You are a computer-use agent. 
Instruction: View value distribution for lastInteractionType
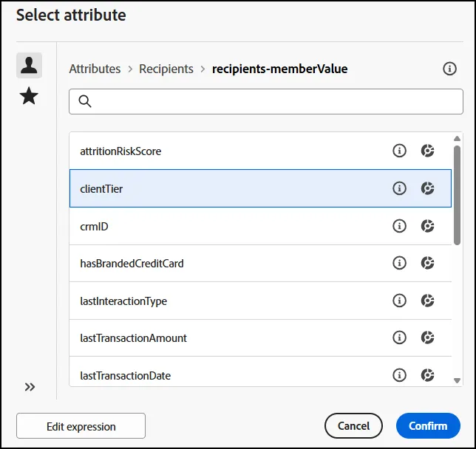point(427,301)
